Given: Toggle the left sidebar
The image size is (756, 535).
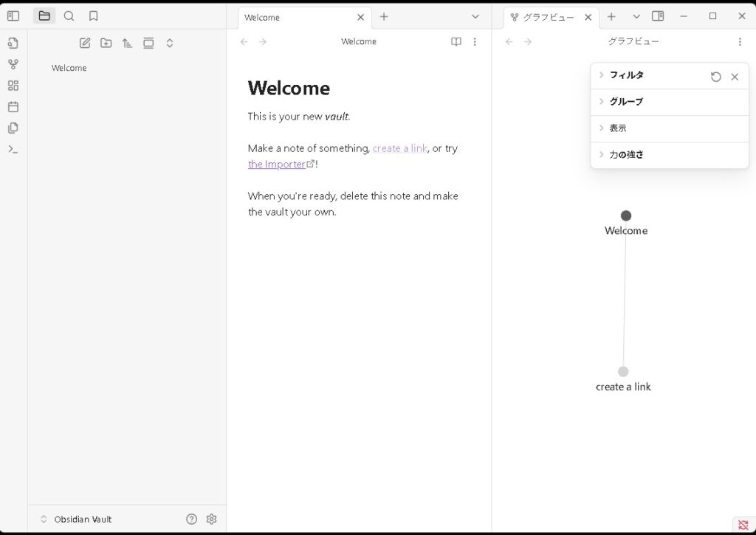Looking at the screenshot, I should [13, 15].
